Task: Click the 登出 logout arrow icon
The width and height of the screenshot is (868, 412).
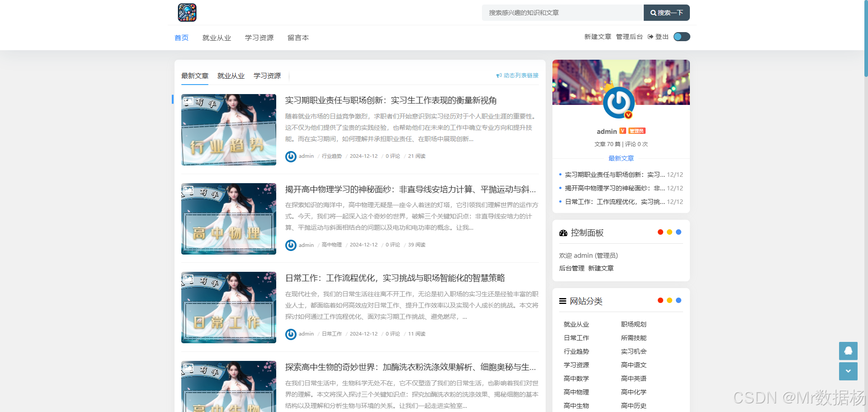Action: [x=651, y=37]
